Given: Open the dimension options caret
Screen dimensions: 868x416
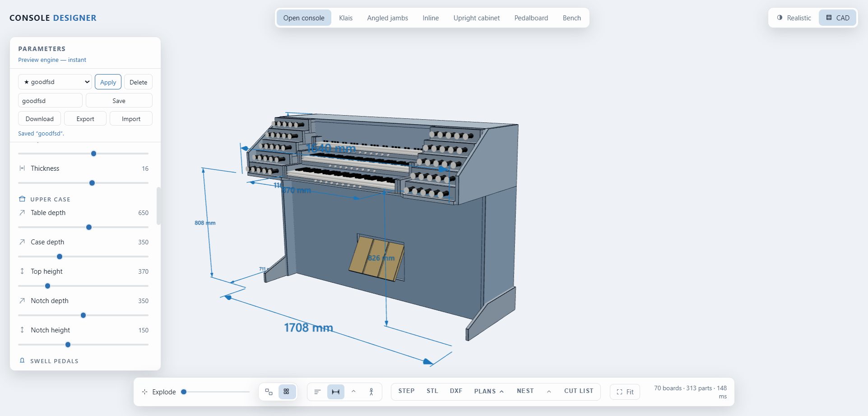Looking at the screenshot, I should click(x=353, y=392).
